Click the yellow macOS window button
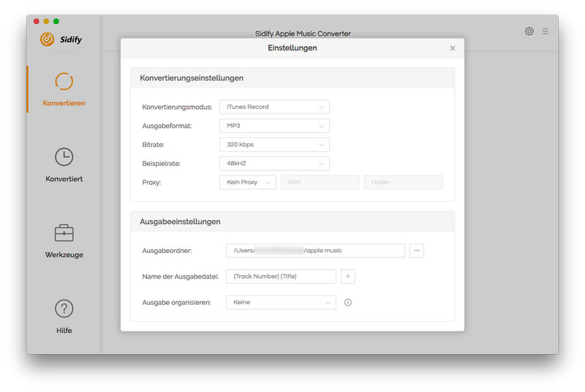The height and width of the screenshot is (392, 585). pyautogui.click(x=46, y=21)
